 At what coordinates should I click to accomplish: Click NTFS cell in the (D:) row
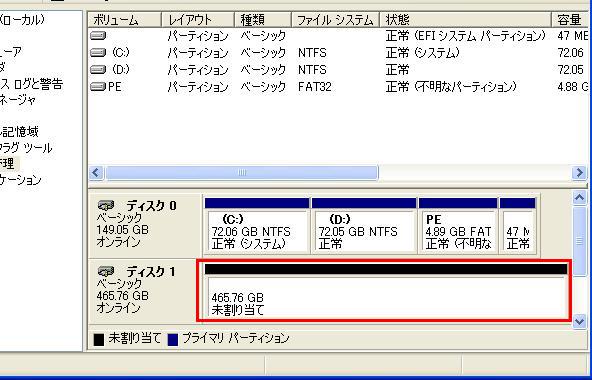pos(312,70)
